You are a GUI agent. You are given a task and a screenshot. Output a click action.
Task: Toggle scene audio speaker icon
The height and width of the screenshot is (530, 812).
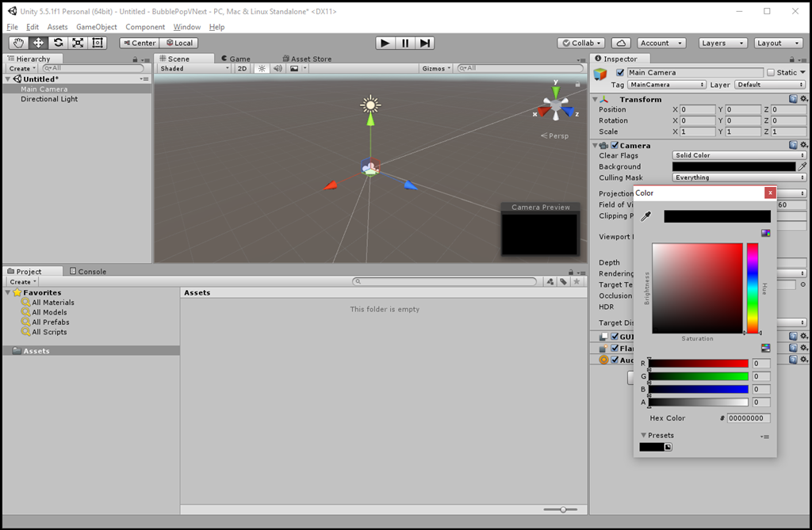(x=278, y=68)
